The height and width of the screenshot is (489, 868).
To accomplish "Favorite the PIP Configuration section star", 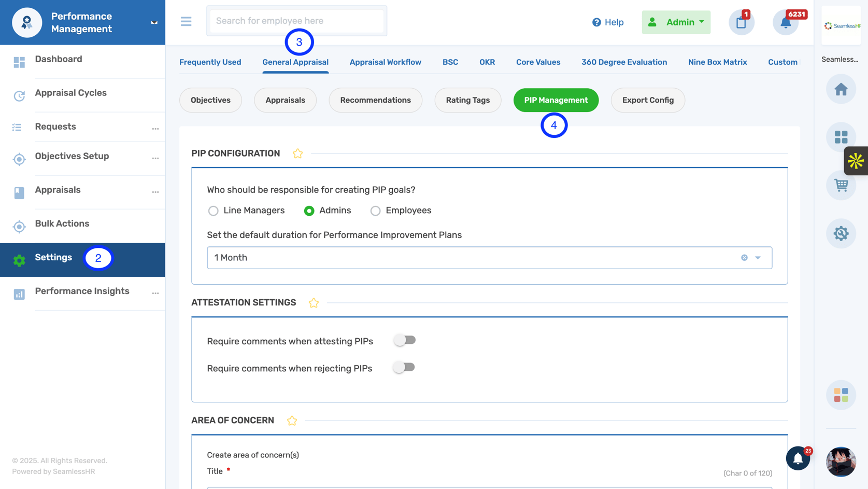I will [x=297, y=153].
